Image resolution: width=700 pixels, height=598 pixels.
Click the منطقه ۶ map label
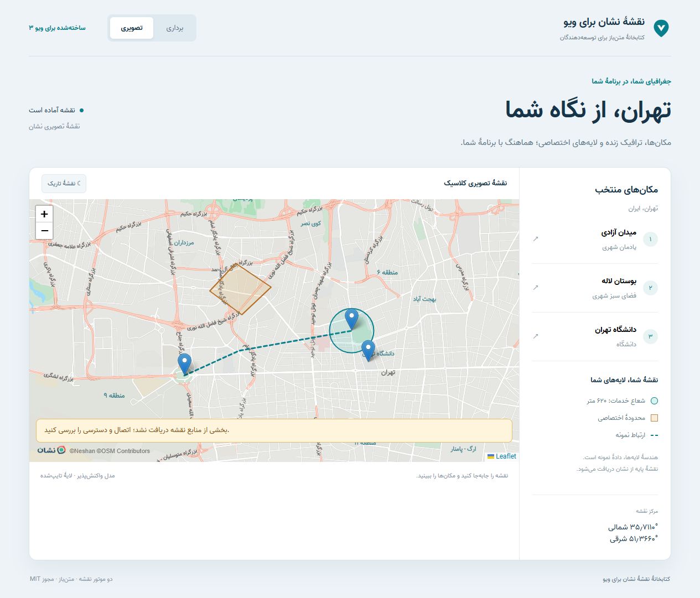pyautogui.click(x=387, y=272)
